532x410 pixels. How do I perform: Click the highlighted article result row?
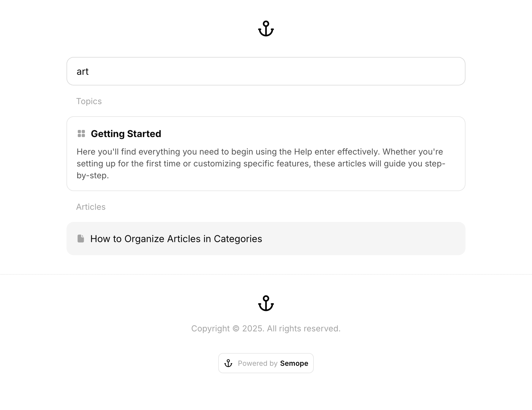[266, 239]
